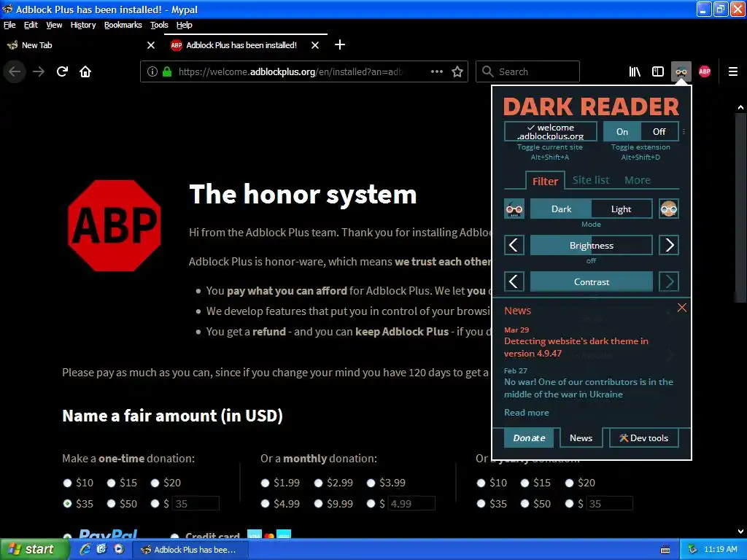Click the keyboard icon in system tray
Image resolution: width=747 pixels, height=560 pixels.
point(665,550)
